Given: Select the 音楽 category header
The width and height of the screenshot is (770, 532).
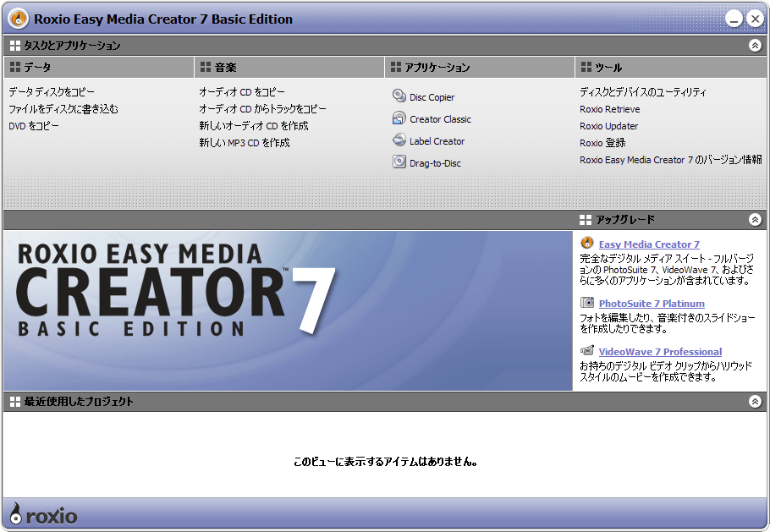Looking at the screenshot, I should coord(289,67).
